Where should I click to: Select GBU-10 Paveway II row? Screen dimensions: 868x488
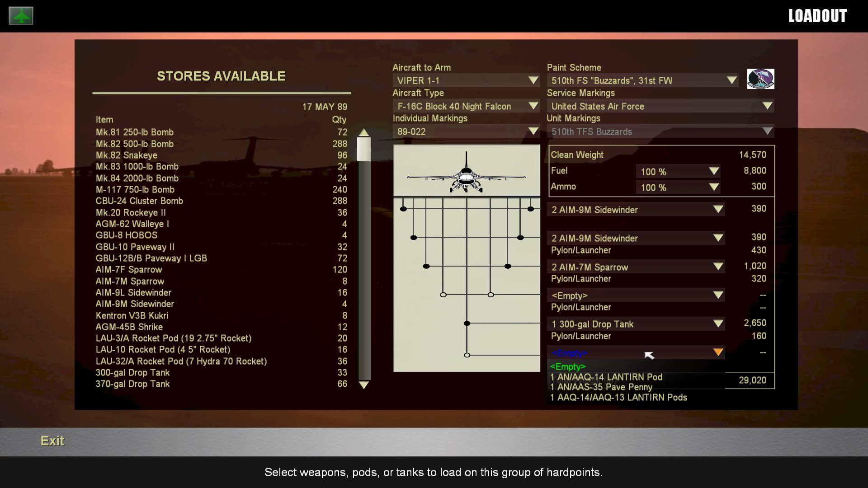tap(222, 247)
